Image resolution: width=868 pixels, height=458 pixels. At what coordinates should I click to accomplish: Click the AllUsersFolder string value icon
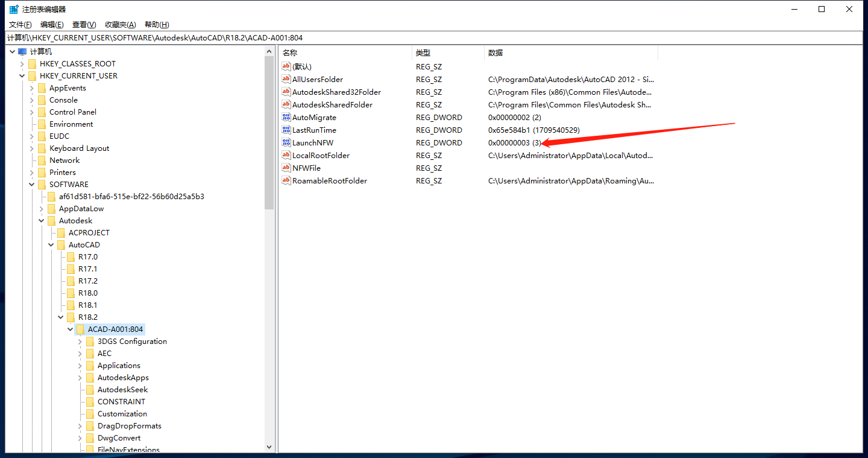pyautogui.click(x=286, y=80)
